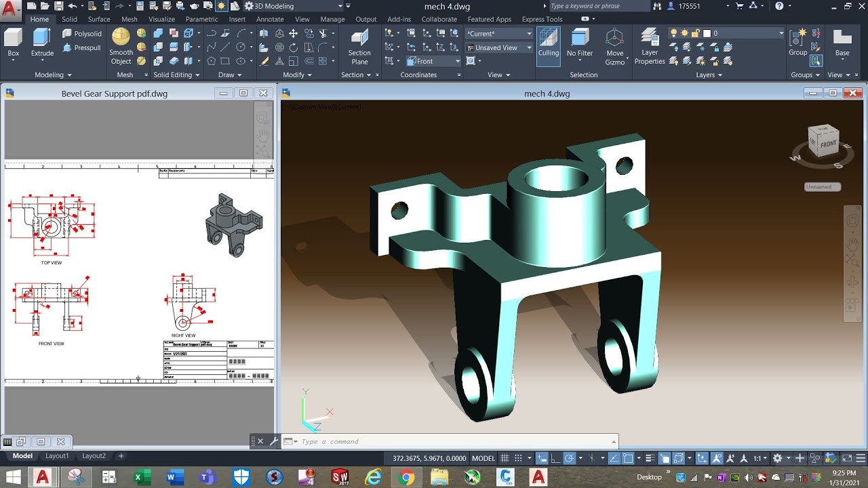Screen dimensions: 868x488
Task: Toggle dynamic input in status bar
Action: pos(542,459)
